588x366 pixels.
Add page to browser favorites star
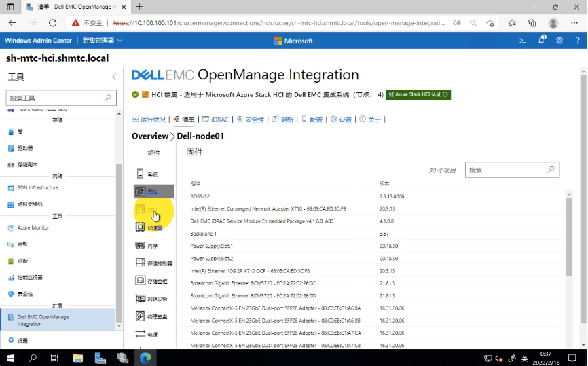(x=490, y=23)
